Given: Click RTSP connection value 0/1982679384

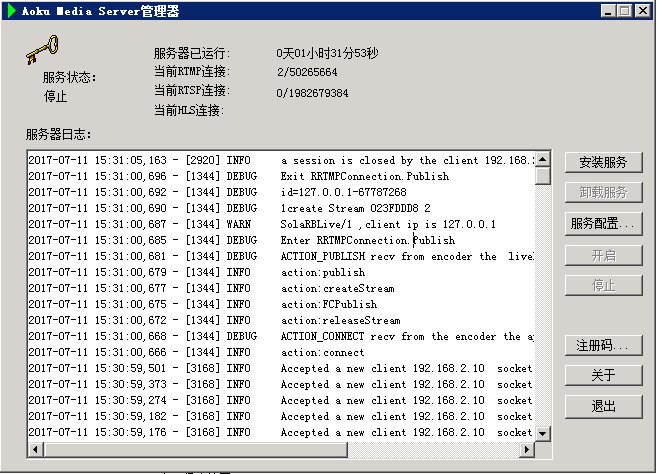Looking at the screenshot, I should click(x=312, y=93).
